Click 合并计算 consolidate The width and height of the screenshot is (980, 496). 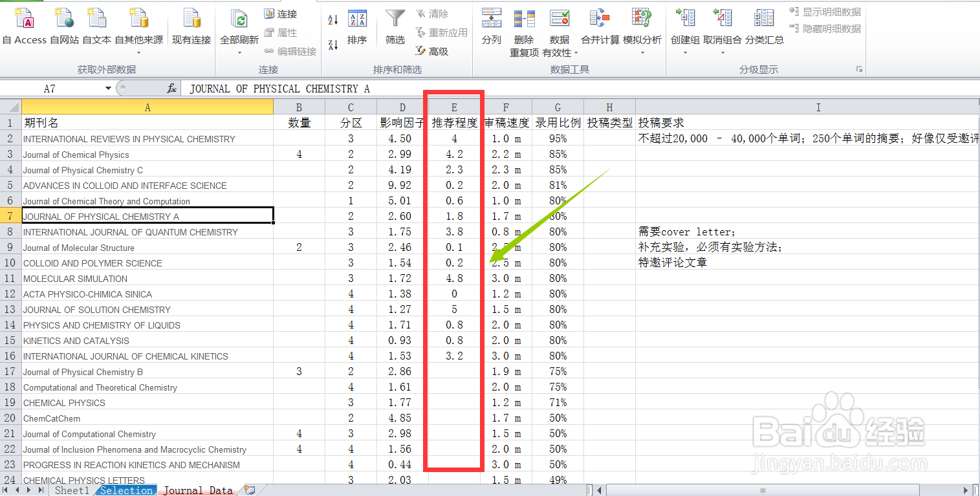coord(600,27)
